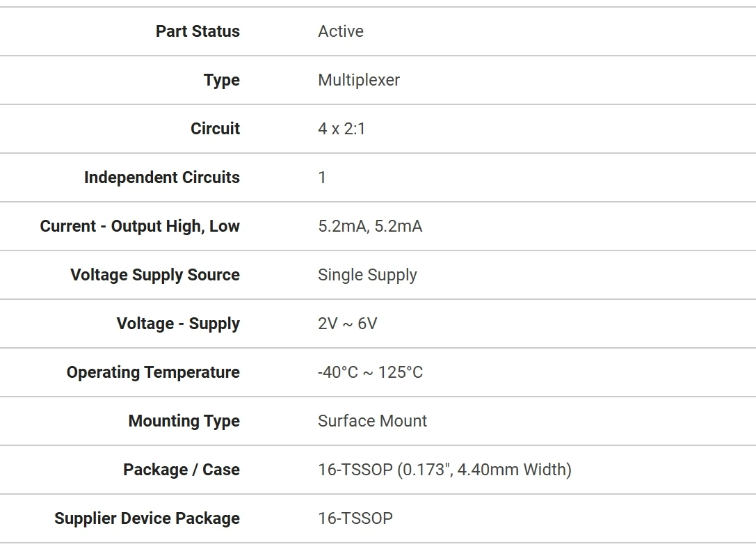Click the 'Operating Temperature' label
756x549 pixels.
153,372
